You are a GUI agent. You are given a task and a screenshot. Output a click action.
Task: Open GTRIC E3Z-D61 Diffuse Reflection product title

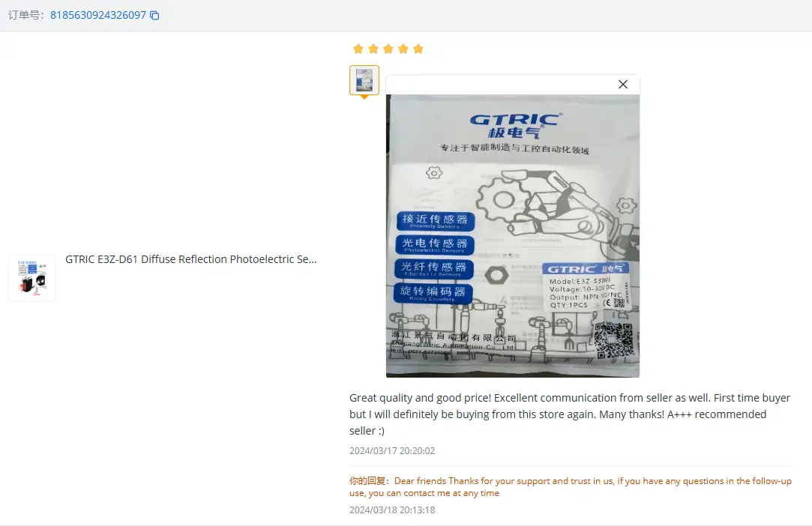click(x=190, y=259)
